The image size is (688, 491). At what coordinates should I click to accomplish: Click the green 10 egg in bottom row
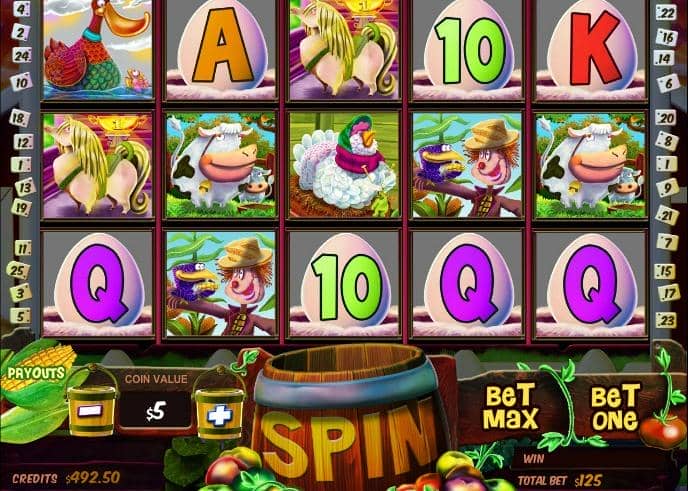click(x=344, y=284)
